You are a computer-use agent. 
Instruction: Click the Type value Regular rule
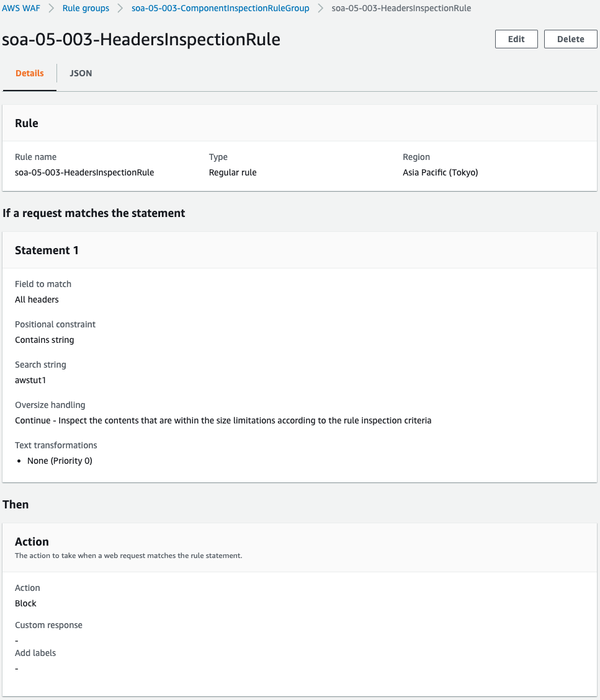[233, 172]
